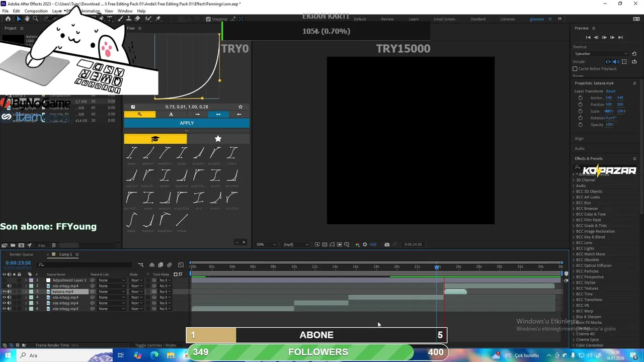This screenshot has height=362, width=644.
Task: Hide the katana.mp4 layer video
Action: [4, 292]
